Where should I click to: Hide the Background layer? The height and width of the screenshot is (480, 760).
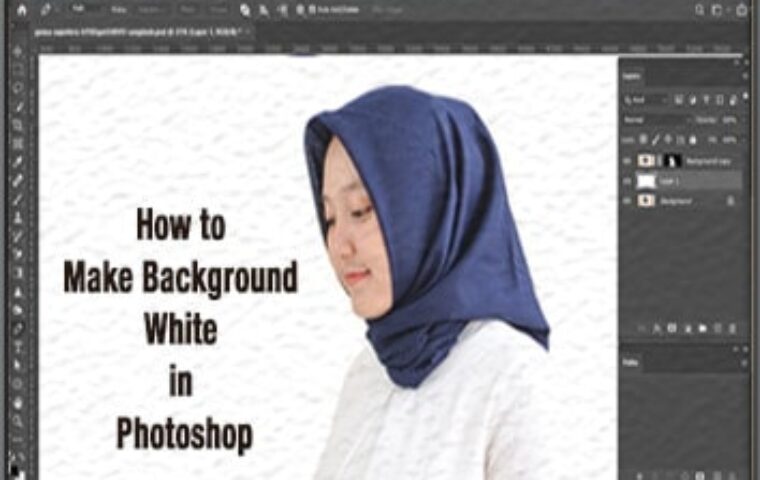[x=627, y=200]
